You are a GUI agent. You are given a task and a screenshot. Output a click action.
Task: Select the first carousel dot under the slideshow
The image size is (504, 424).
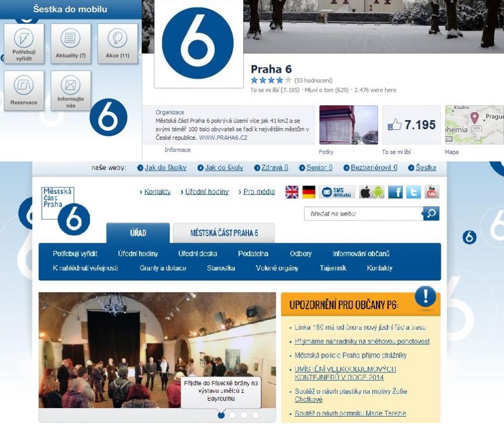[x=221, y=415]
